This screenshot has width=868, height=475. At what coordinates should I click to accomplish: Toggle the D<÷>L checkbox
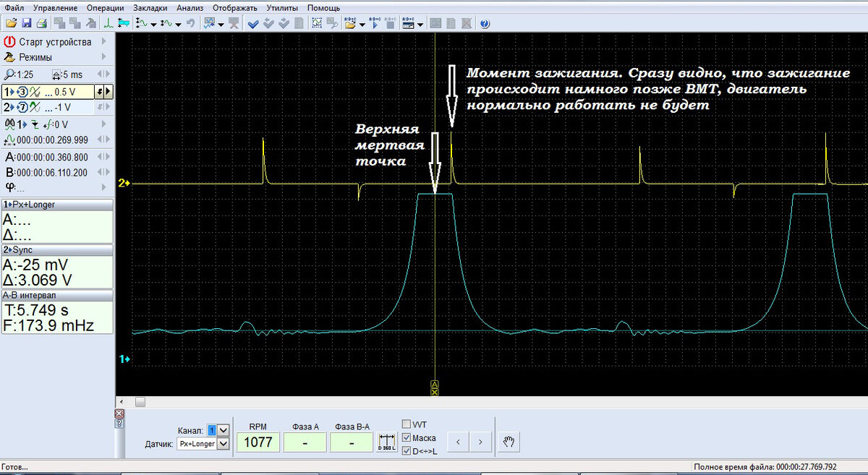407,450
